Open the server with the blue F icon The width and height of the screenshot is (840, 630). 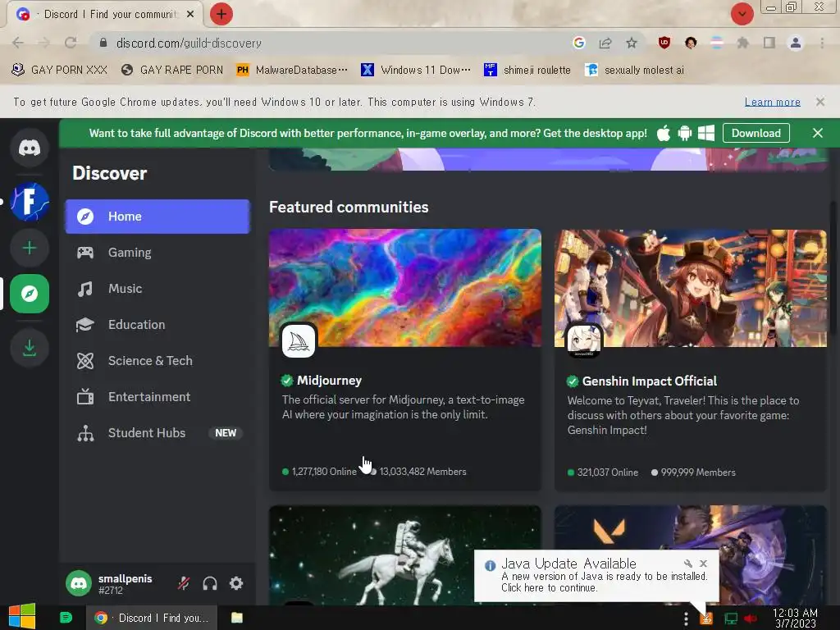(30, 202)
